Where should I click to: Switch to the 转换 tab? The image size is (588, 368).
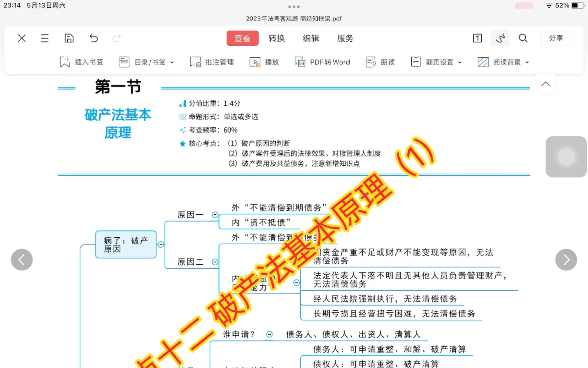pos(276,38)
